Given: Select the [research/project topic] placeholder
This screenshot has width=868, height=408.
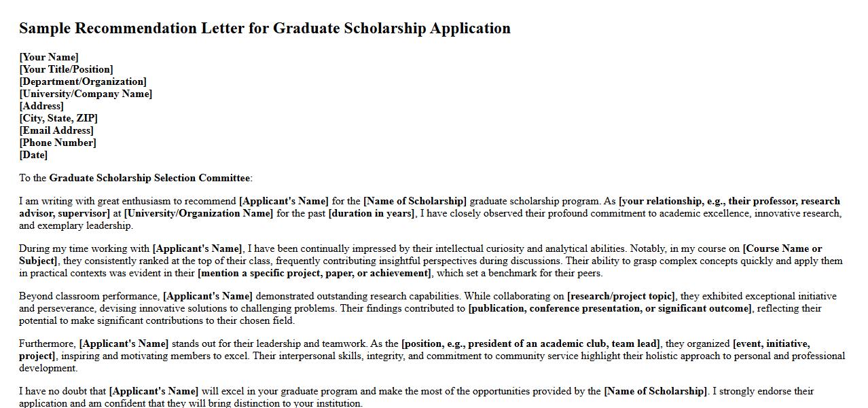Looking at the screenshot, I should pos(621,296).
